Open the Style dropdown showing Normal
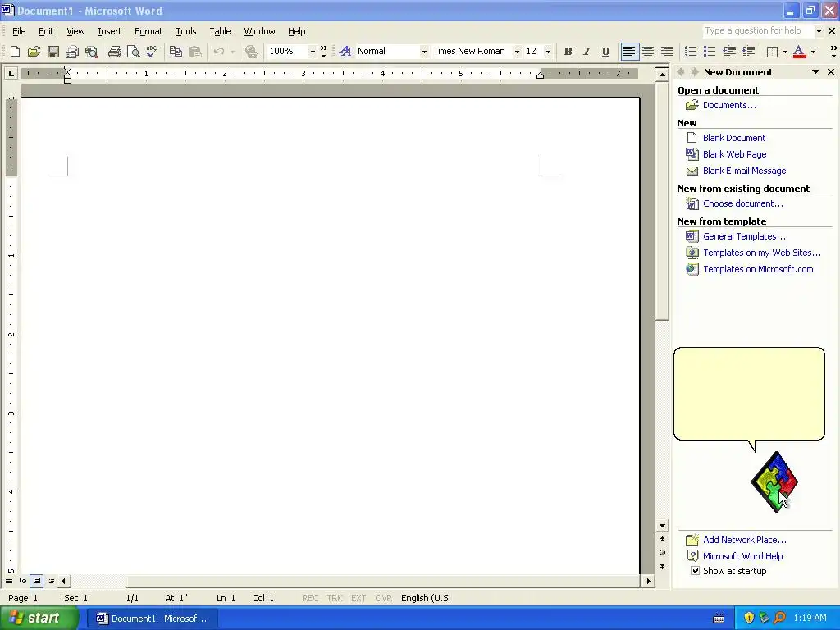This screenshot has height=630, width=840. pos(424,52)
